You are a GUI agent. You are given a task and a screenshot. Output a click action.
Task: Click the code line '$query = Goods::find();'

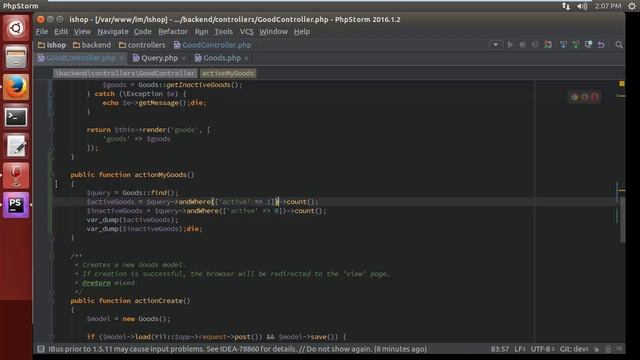coord(132,193)
